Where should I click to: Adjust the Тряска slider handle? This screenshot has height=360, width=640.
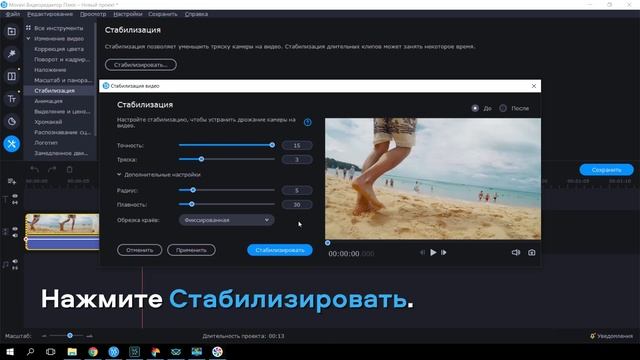tap(201, 159)
